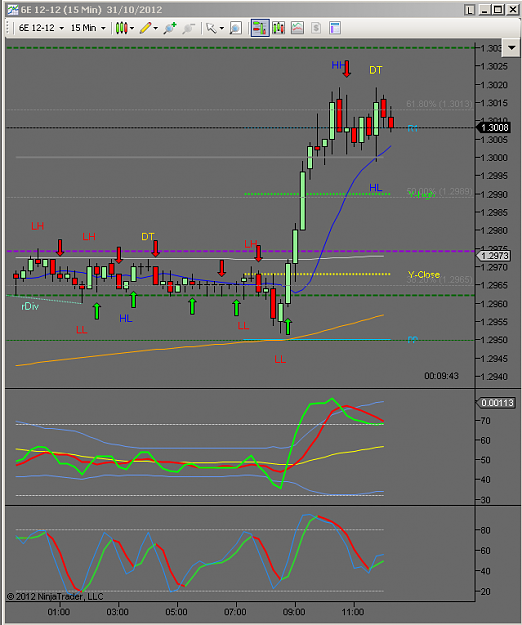This screenshot has height=625, width=522.
Task: Click the 0.00113 indicator value marker
Action: [x=496, y=403]
